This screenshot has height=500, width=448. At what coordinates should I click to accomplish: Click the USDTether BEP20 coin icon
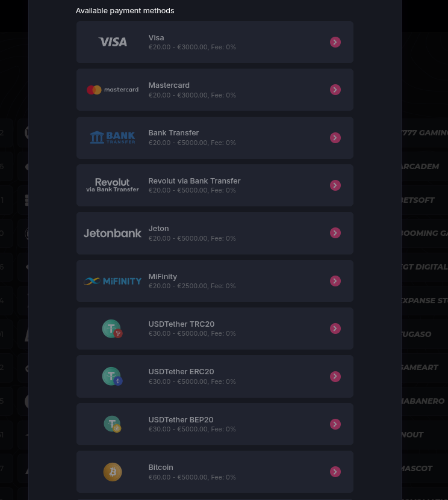pyautogui.click(x=113, y=424)
